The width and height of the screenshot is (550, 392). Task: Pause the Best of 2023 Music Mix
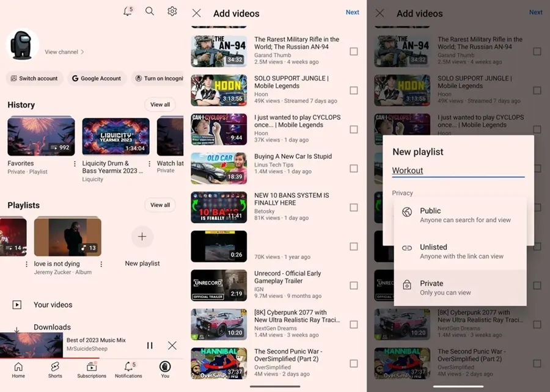150,346
